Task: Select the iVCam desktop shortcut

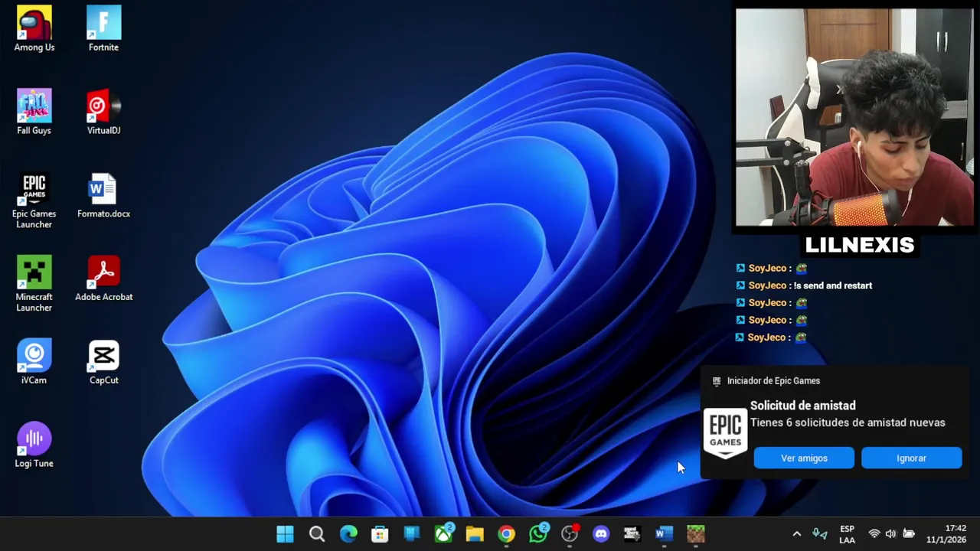Action: click(x=34, y=362)
